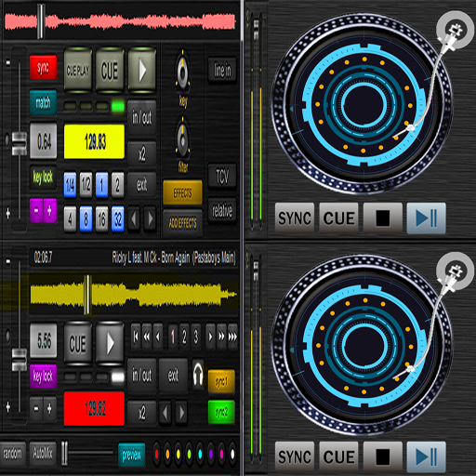Trigger hot cue 1 on bottom deck
The width and height of the screenshot is (476, 476).
173,337
